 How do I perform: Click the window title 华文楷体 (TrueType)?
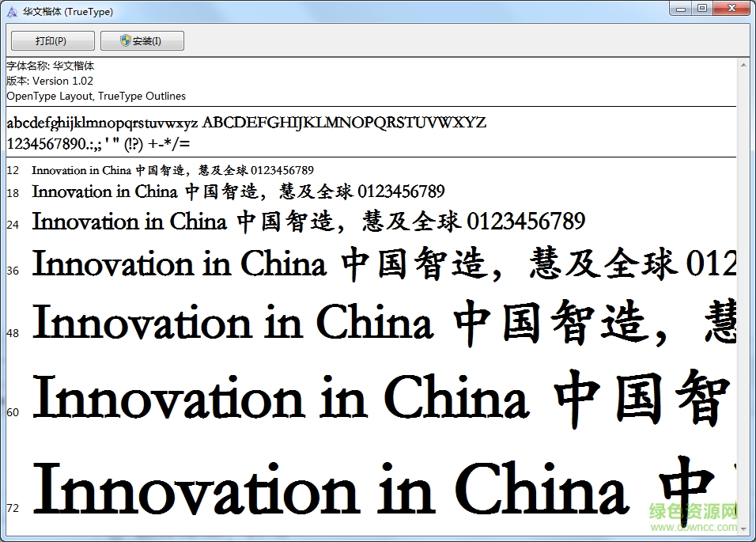tap(68, 12)
